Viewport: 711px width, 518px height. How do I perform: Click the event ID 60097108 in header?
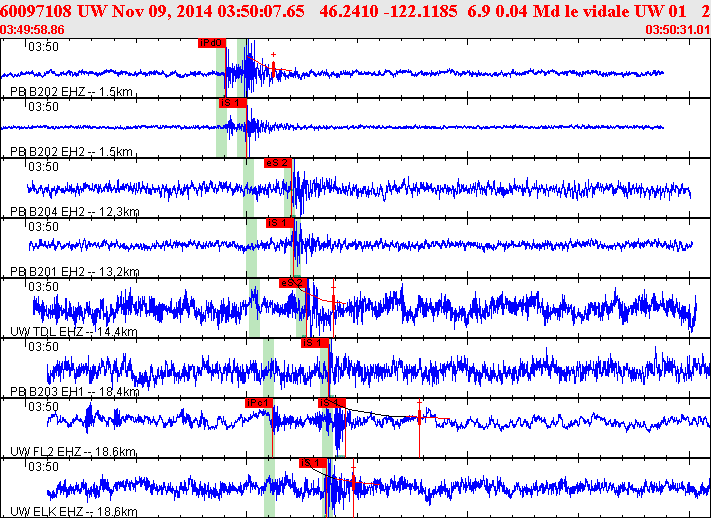37,11
